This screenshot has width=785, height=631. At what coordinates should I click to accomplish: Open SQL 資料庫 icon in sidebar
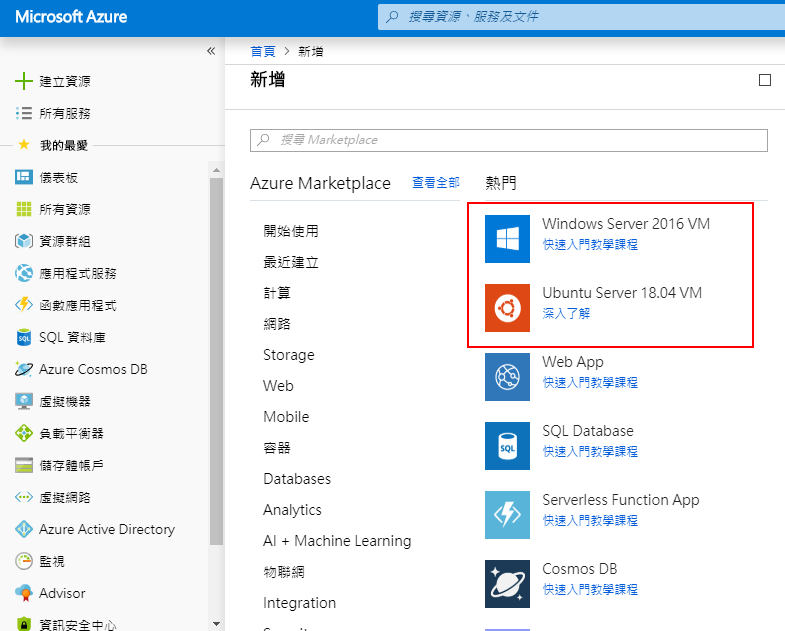pyautogui.click(x=24, y=338)
